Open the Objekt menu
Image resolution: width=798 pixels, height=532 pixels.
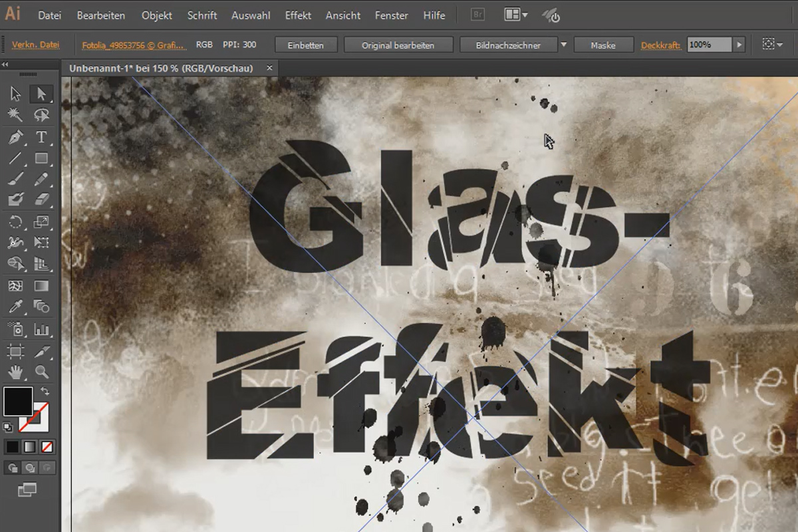[x=157, y=15]
